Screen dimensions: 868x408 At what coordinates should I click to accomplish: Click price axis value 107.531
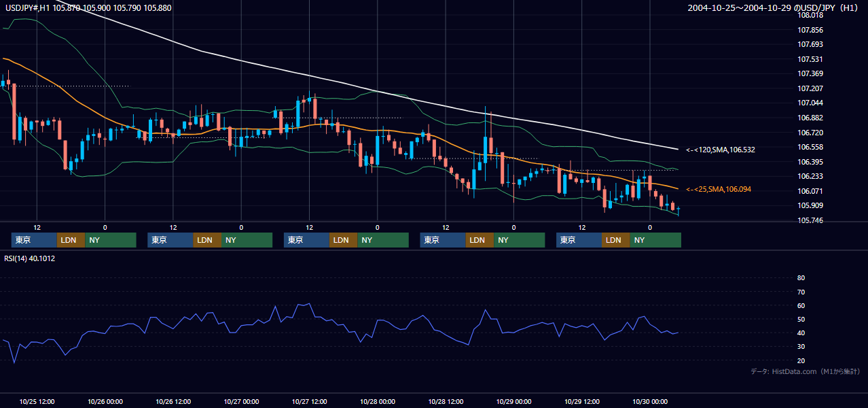click(810, 59)
